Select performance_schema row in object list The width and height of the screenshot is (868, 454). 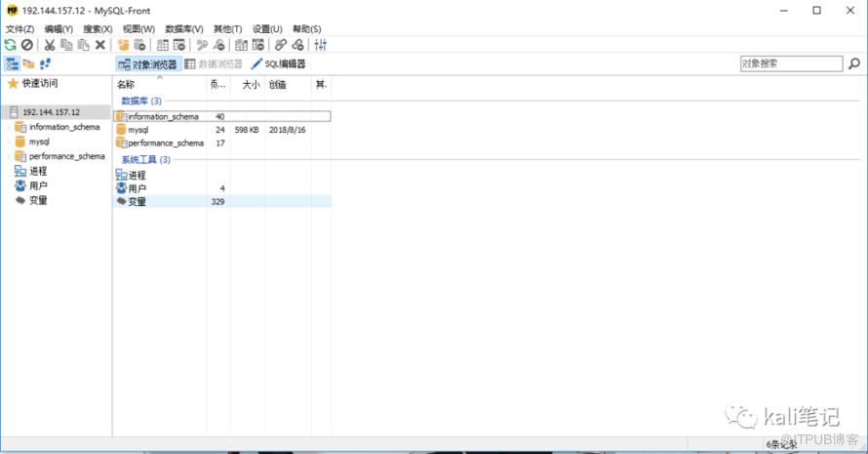222,143
